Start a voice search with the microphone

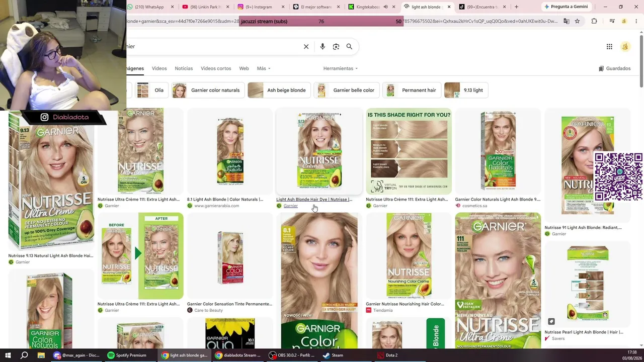323,47
